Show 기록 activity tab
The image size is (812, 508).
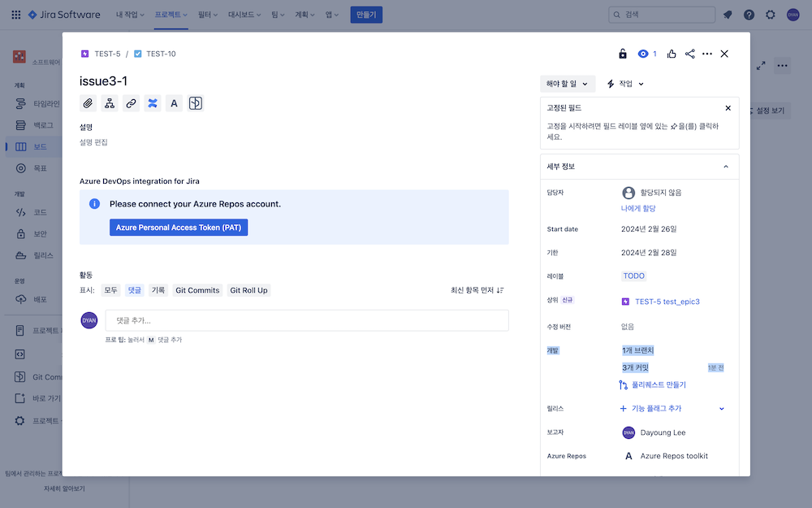pyautogui.click(x=158, y=290)
